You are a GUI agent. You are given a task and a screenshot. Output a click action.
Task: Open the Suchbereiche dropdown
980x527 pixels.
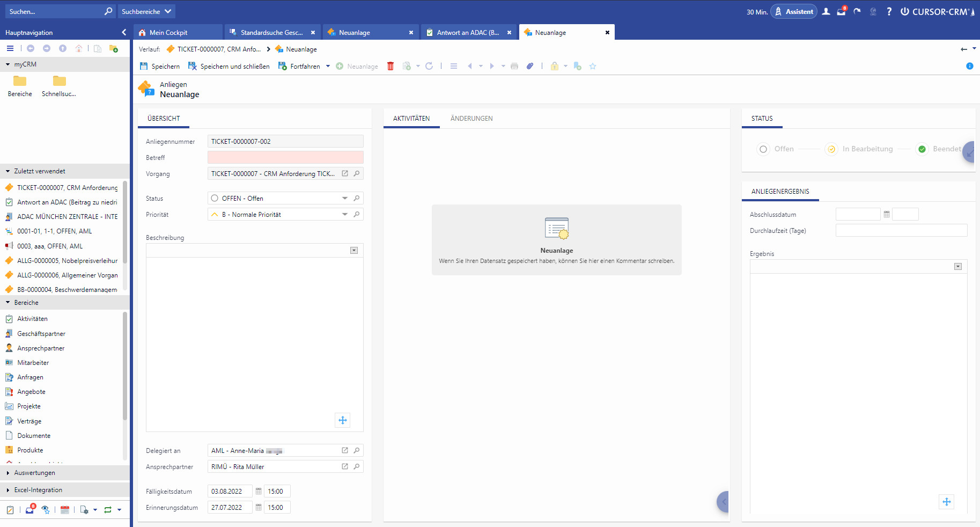[x=146, y=11]
